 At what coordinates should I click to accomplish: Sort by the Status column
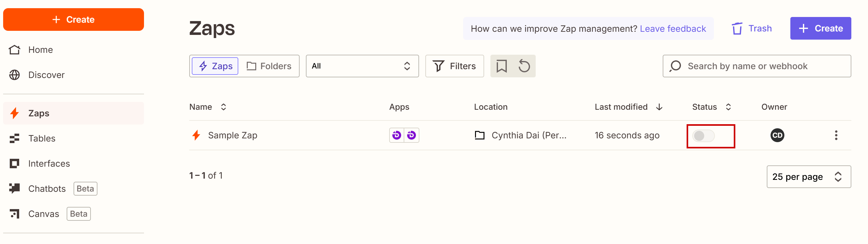[x=711, y=107]
